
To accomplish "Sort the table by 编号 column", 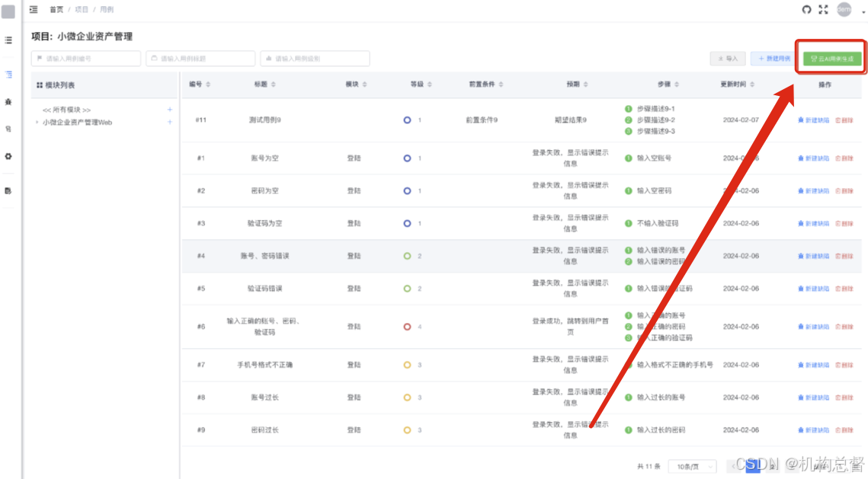I will click(208, 84).
